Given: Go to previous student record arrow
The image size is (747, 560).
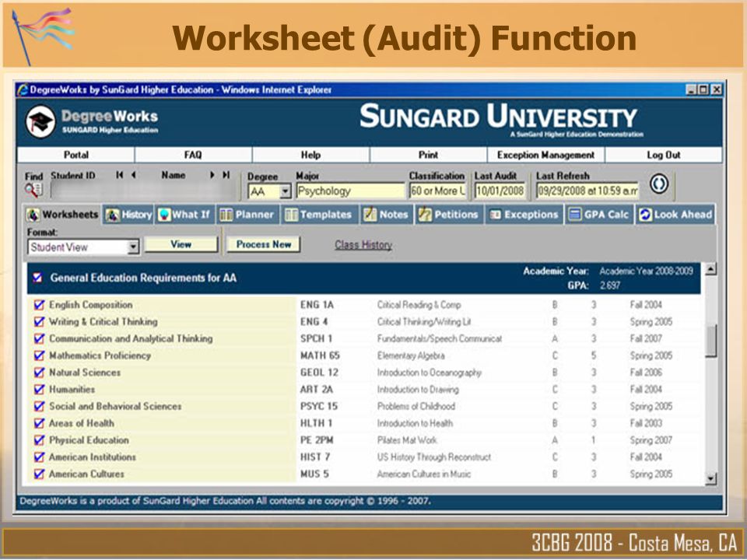Looking at the screenshot, I should [x=134, y=175].
